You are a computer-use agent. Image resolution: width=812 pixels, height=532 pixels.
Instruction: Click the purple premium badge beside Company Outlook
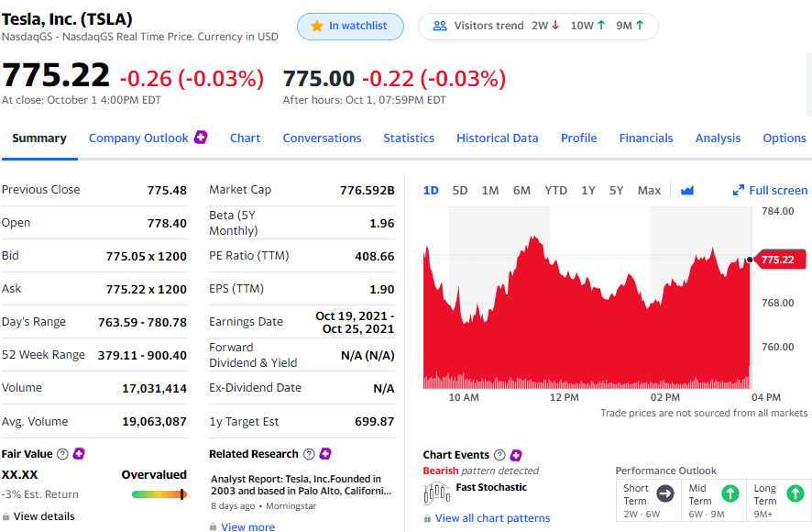pos(201,138)
